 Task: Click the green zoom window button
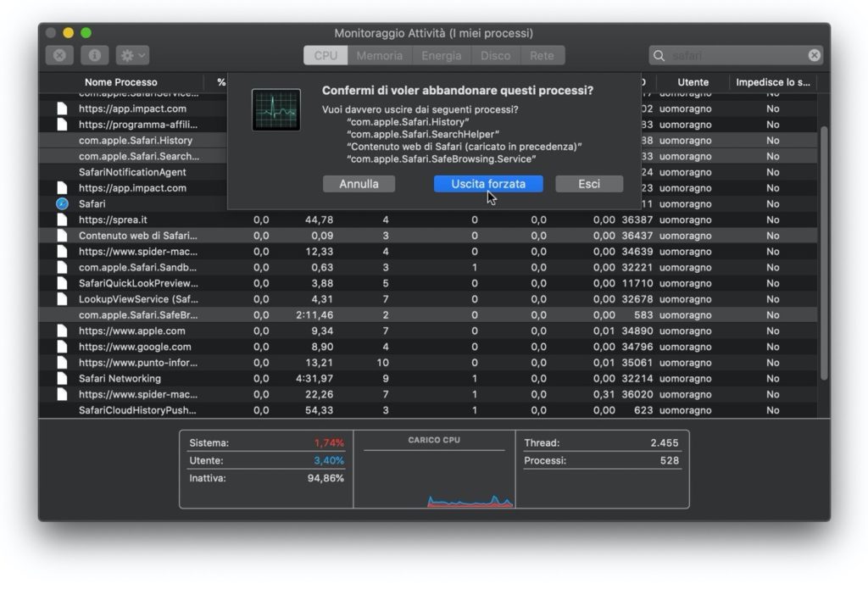click(86, 33)
